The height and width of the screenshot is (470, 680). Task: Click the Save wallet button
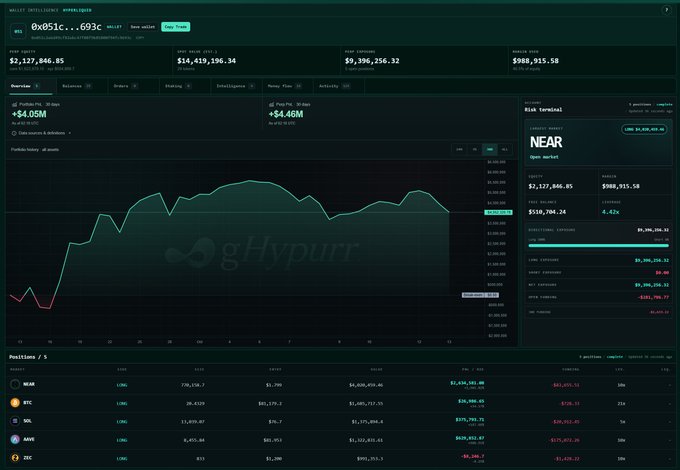click(143, 27)
